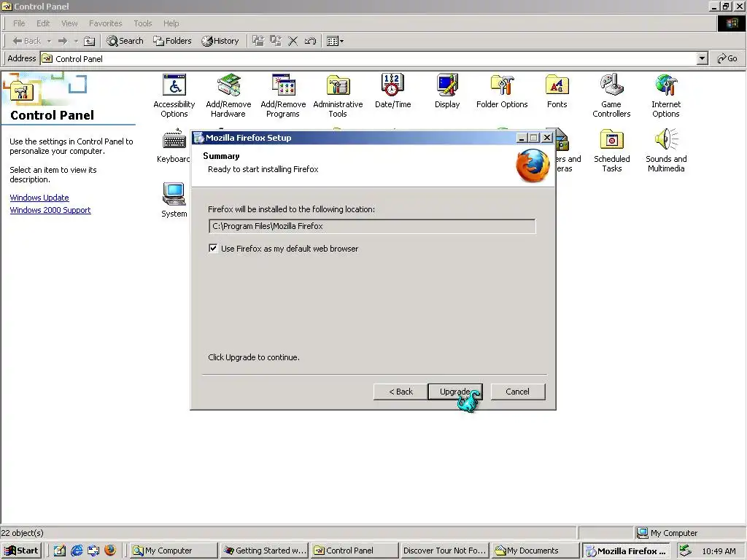The width and height of the screenshot is (747, 560).
Task: Click the Go button next to address bar
Action: coord(727,58)
